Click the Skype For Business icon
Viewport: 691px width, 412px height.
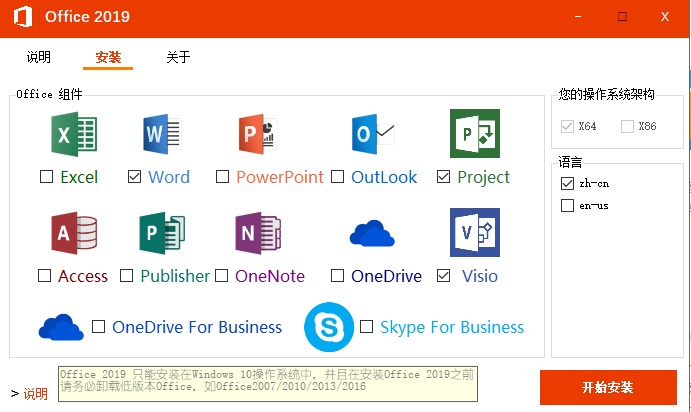[x=329, y=327]
